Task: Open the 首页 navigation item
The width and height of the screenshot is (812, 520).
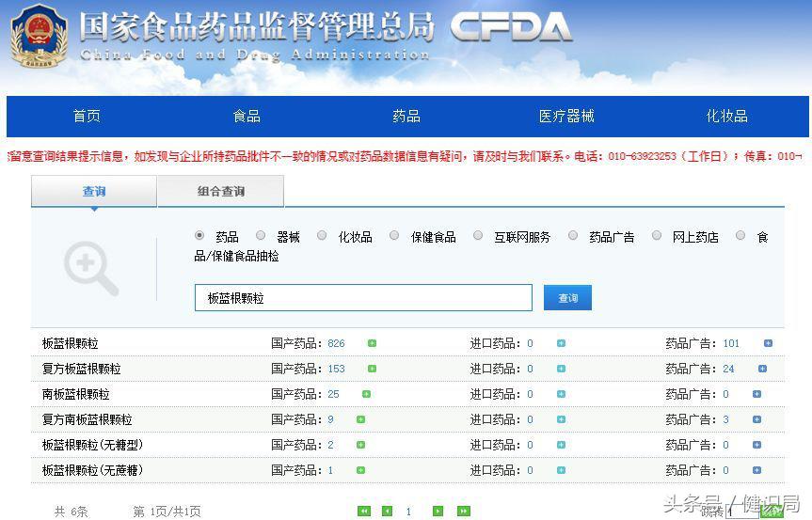Action: [x=87, y=116]
